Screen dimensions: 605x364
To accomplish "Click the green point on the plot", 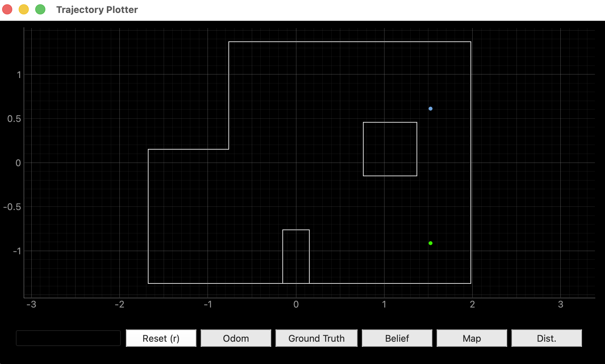I will [x=430, y=243].
